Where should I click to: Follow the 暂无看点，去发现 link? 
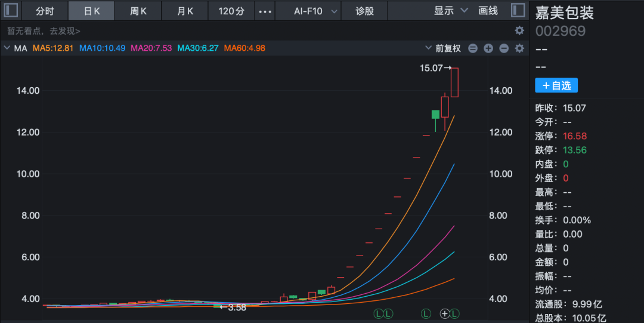(44, 31)
